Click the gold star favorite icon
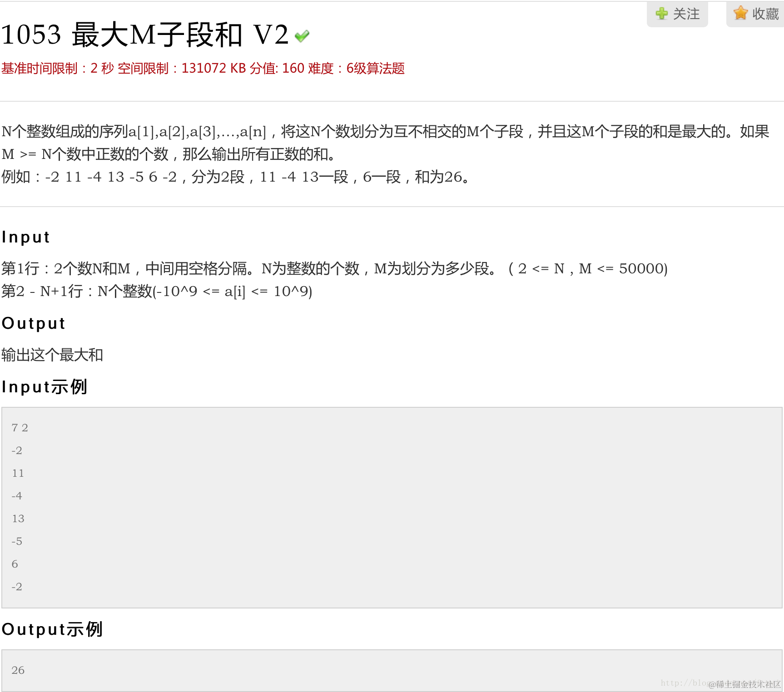784x692 pixels. [x=740, y=13]
